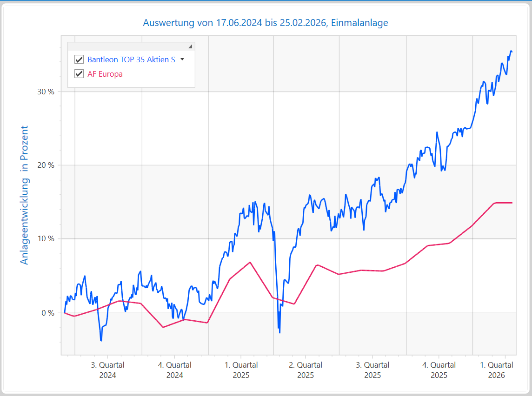Click the 'Anlageentwicklung in Prozent' axis title
The image size is (532, 396).
[x=25, y=195]
